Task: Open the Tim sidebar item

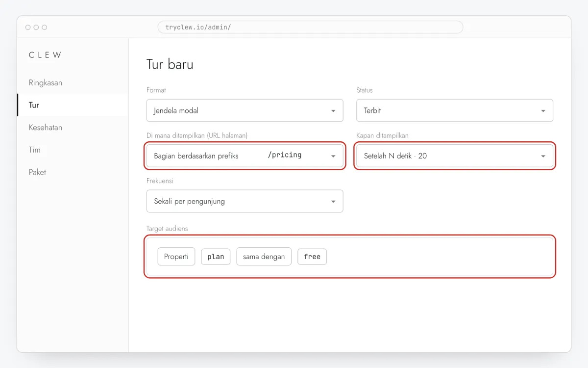Action: (x=73, y=150)
